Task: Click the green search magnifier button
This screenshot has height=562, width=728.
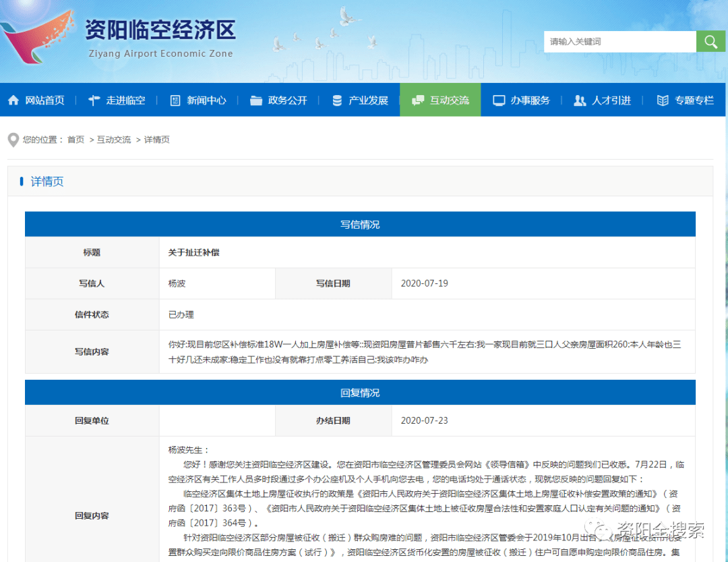Action: (710, 41)
